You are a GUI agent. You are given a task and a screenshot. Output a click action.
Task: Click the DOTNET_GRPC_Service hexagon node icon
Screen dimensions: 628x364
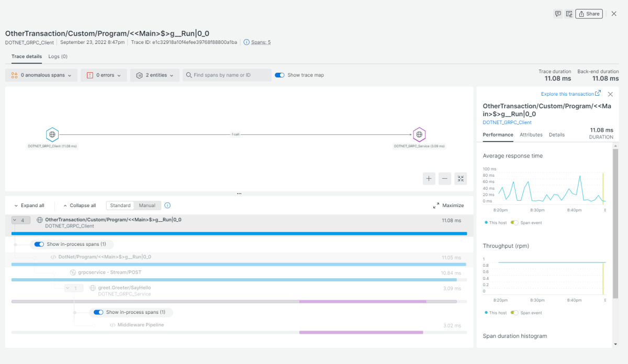(x=419, y=134)
